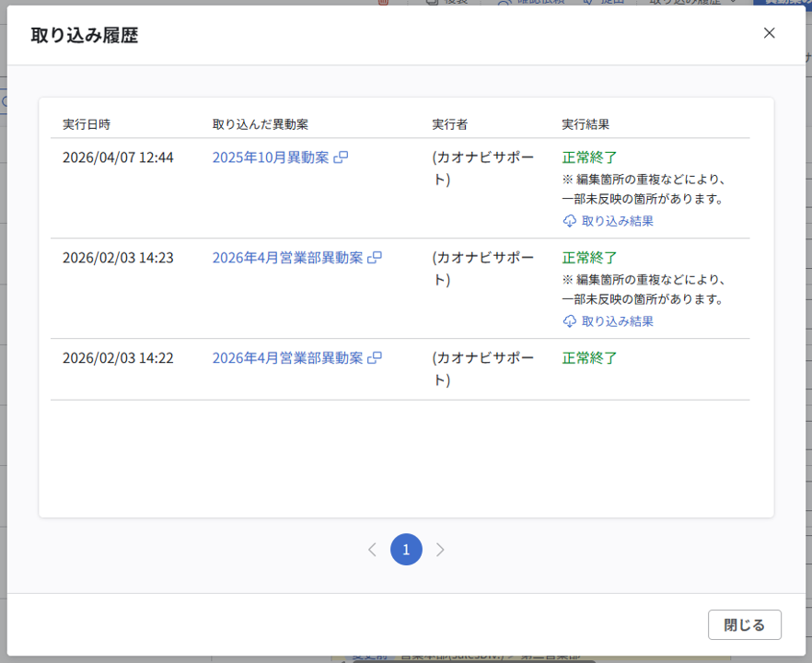Click the 実行者 column header
The image size is (812, 663).
click(450, 124)
